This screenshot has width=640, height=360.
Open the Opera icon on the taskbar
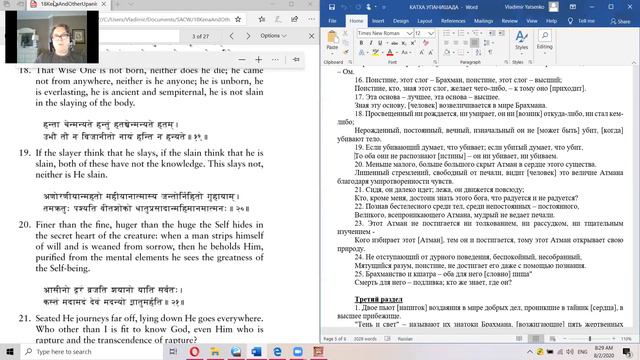(x=194, y=351)
